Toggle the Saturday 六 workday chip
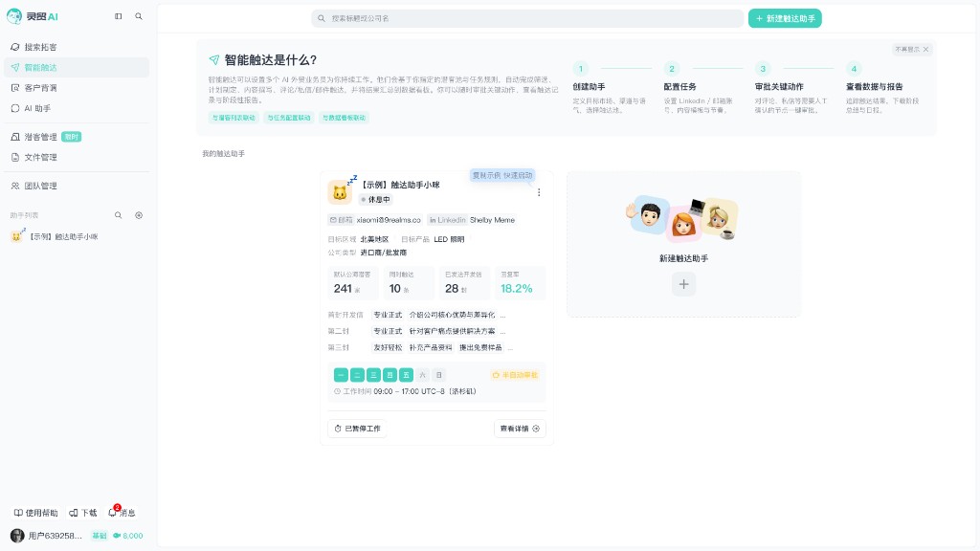The height and width of the screenshot is (551, 980). click(x=422, y=375)
